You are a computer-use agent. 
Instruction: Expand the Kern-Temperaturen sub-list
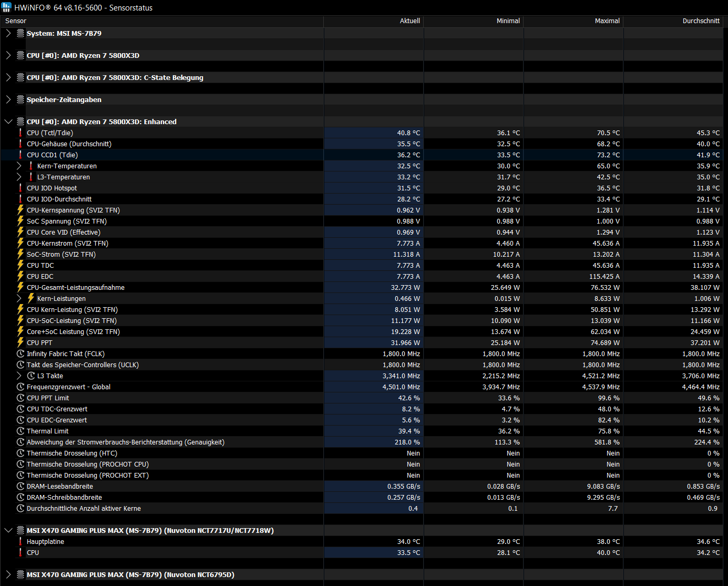pos(19,166)
